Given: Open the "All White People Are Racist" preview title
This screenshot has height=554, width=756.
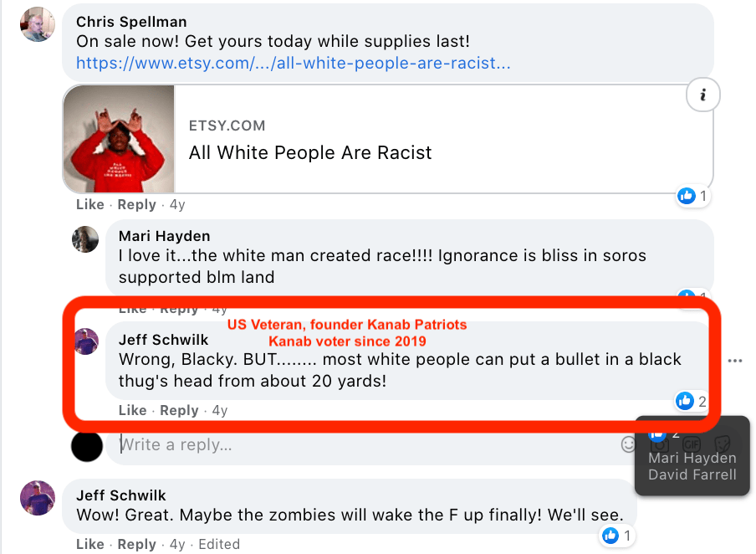Looking at the screenshot, I should click(x=310, y=152).
